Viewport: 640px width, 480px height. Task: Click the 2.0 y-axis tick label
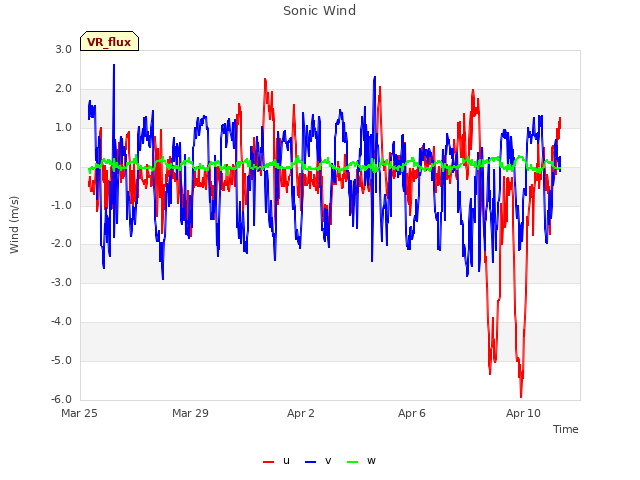(x=64, y=89)
